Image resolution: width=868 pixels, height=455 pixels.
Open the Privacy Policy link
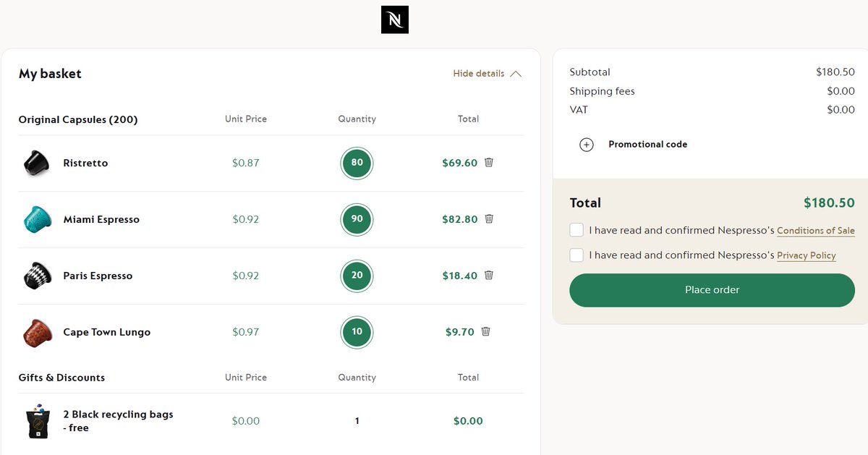pos(807,255)
